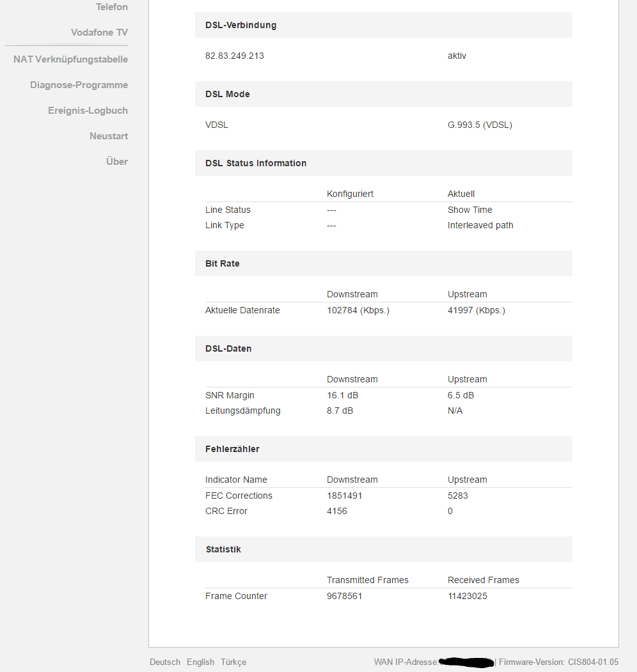Click the Received Frames column header
The image size is (637, 672).
483,580
